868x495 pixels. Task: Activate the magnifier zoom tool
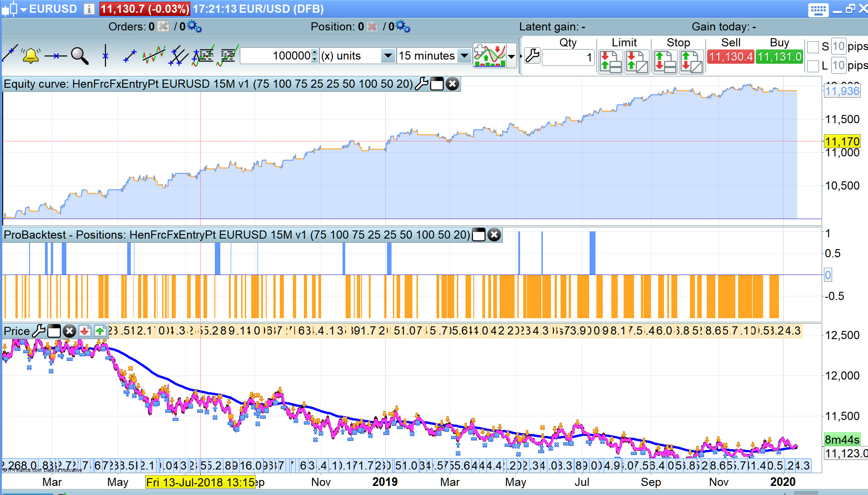coord(79,55)
